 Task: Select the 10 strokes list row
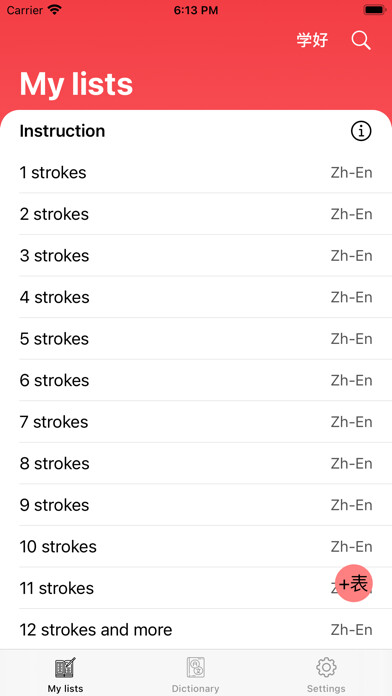click(196, 546)
